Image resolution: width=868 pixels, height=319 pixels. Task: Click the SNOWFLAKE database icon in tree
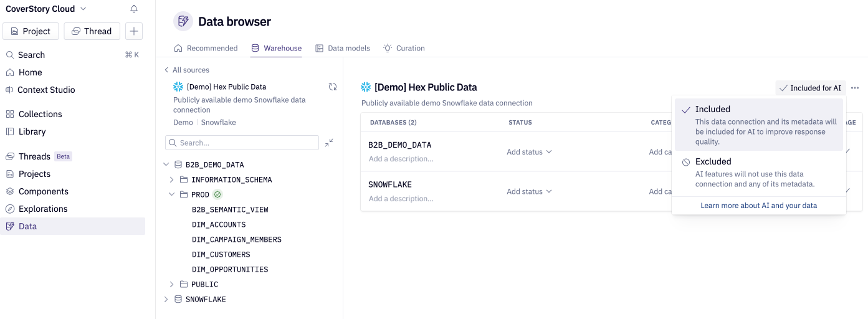[178, 299]
